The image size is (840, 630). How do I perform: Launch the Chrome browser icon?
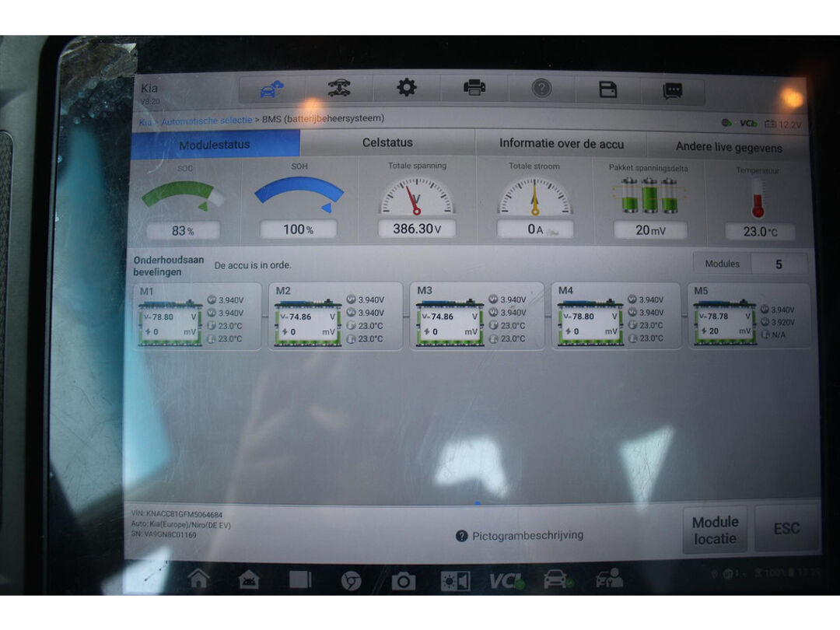[x=351, y=581]
